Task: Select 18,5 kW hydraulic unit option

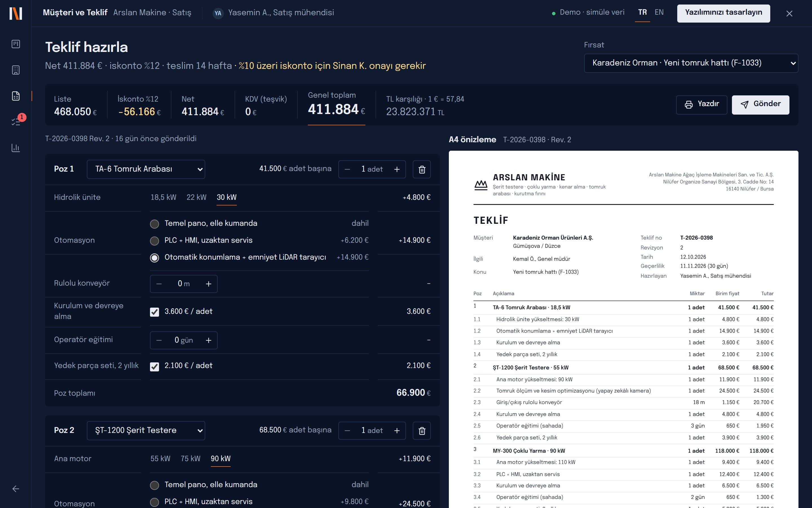Action: pos(164,198)
